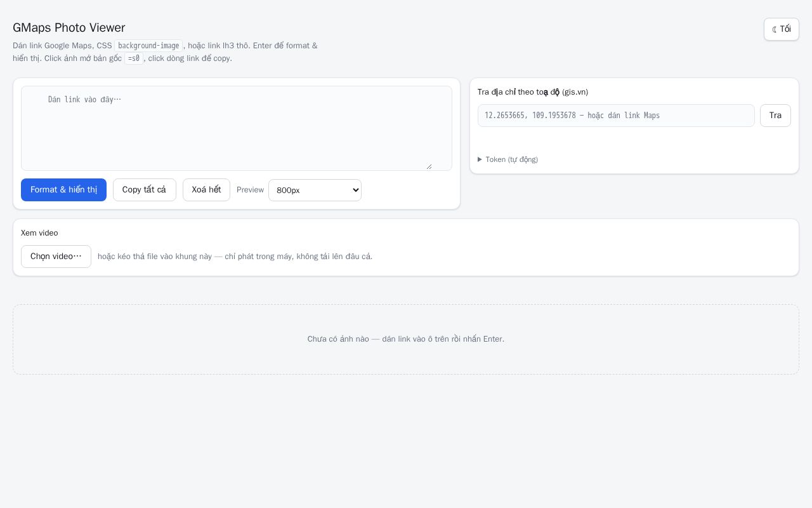Click the 'Chưa có ảnh nào' placeholder text
The height and width of the screenshot is (508, 812).
(x=406, y=339)
